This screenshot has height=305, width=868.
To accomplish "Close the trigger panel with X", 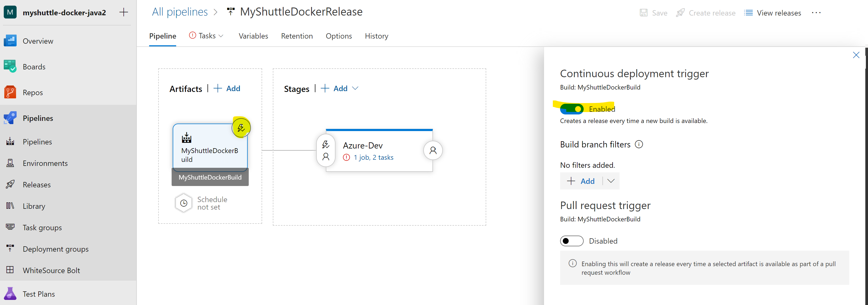I will pos(856,55).
